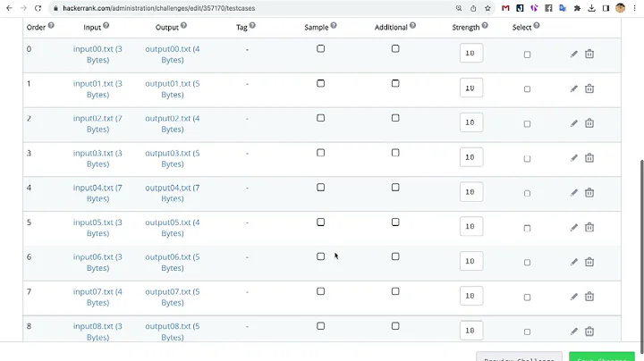Click the help icon beside Tag header
The height and width of the screenshot is (361, 644).
point(252,25)
